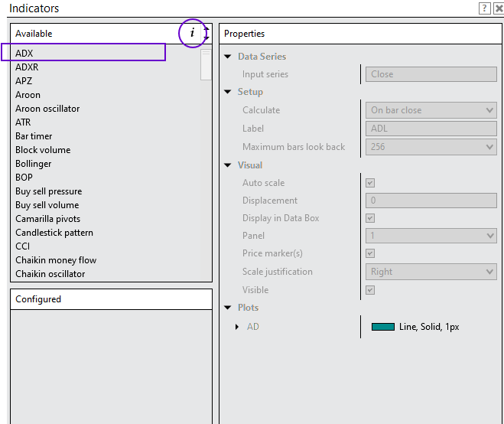Click the indicator info 'i' icon
The width and height of the screenshot is (504, 424).
[192, 33]
